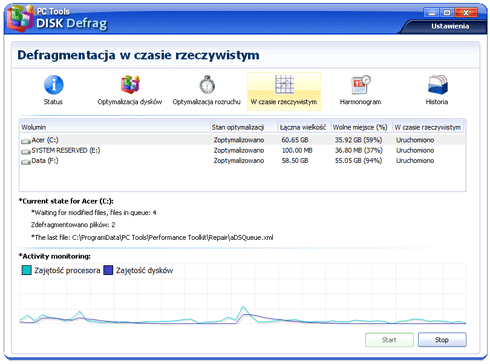Image resolution: width=490 pixels, height=364 pixels.
Task: Click Historia label
Action: 437,102
